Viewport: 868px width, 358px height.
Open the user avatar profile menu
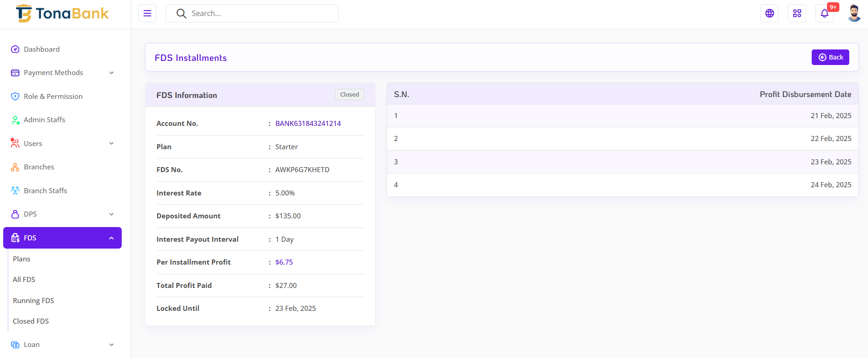tap(854, 13)
